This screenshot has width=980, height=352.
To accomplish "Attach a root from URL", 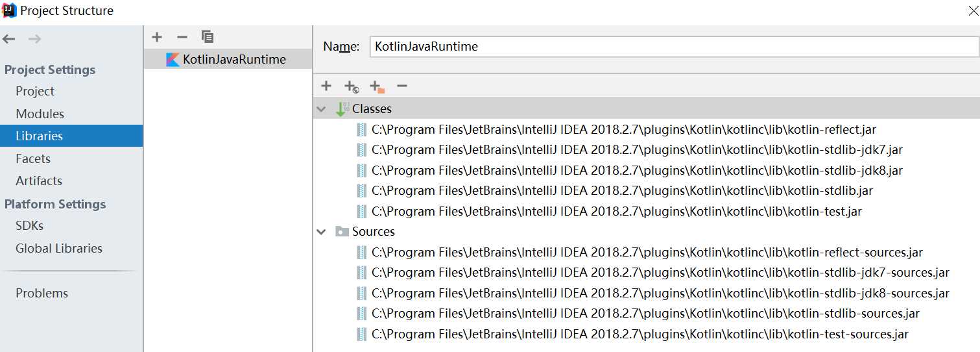I will coord(352,86).
